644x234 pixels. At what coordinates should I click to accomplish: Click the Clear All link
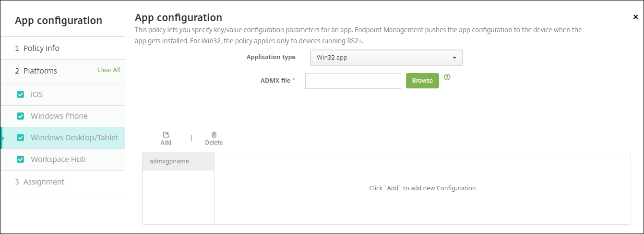click(x=108, y=70)
